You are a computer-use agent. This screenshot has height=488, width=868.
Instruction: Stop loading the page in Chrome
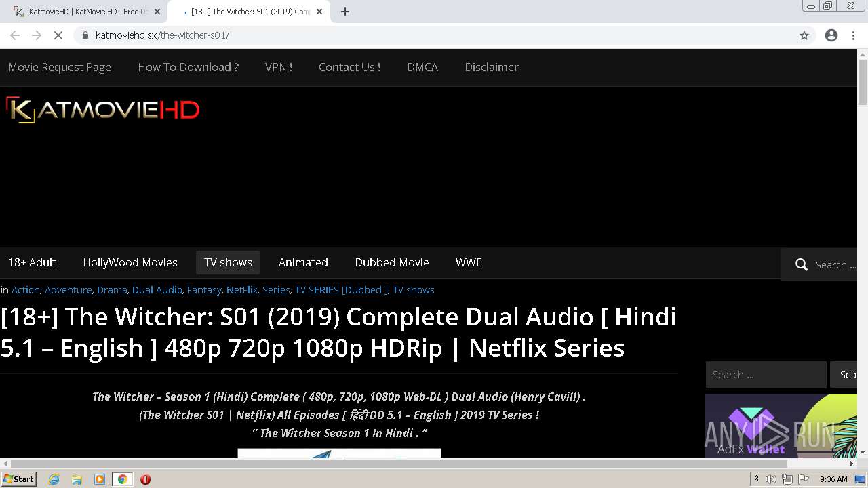pyautogui.click(x=58, y=35)
